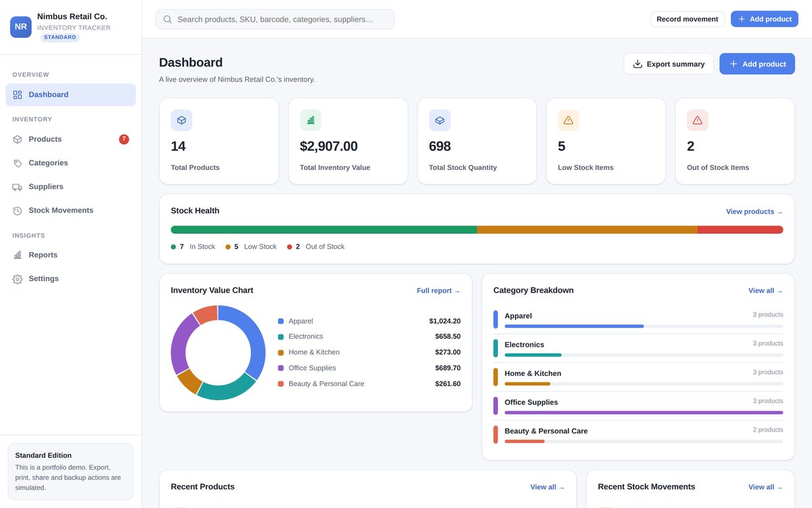Viewport: 812px width, 508px height.
Task: Click the Dashboard grid icon in sidebar
Action: [x=18, y=95]
